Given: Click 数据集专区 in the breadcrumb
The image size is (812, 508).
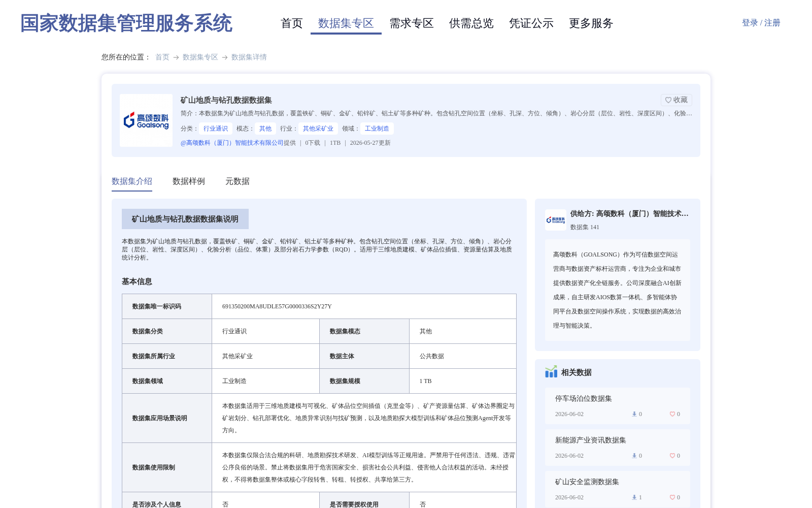Looking at the screenshot, I should (x=200, y=57).
